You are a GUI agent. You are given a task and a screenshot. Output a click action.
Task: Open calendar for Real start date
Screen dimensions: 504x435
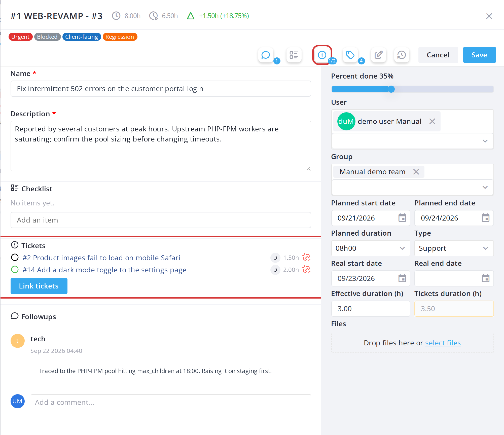(402, 278)
